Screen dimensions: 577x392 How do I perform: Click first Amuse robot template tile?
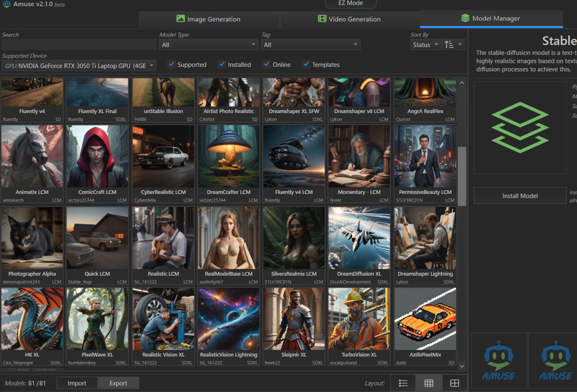pos(499,360)
